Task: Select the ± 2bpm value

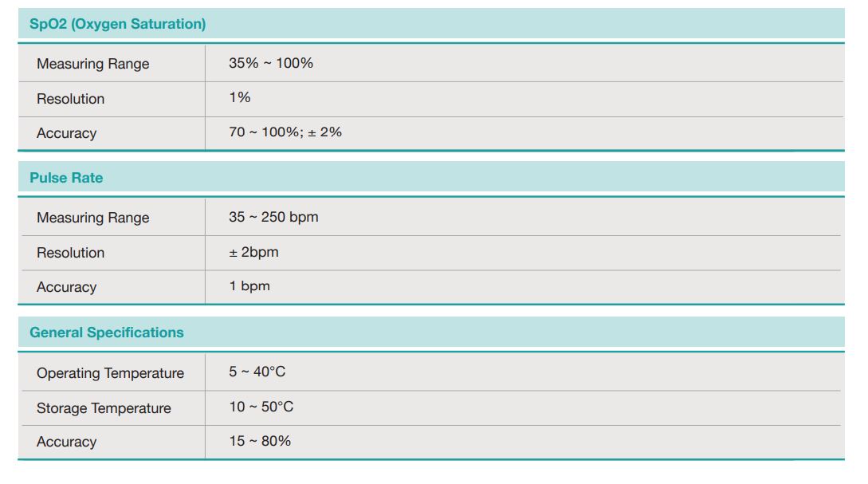Action: click(253, 252)
